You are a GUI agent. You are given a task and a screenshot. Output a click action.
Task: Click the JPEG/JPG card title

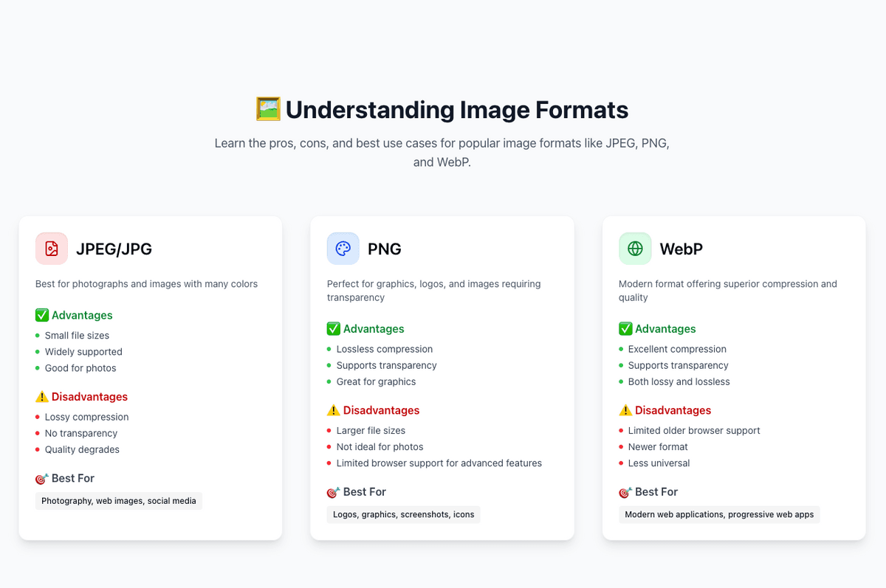(x=114, y=249)
